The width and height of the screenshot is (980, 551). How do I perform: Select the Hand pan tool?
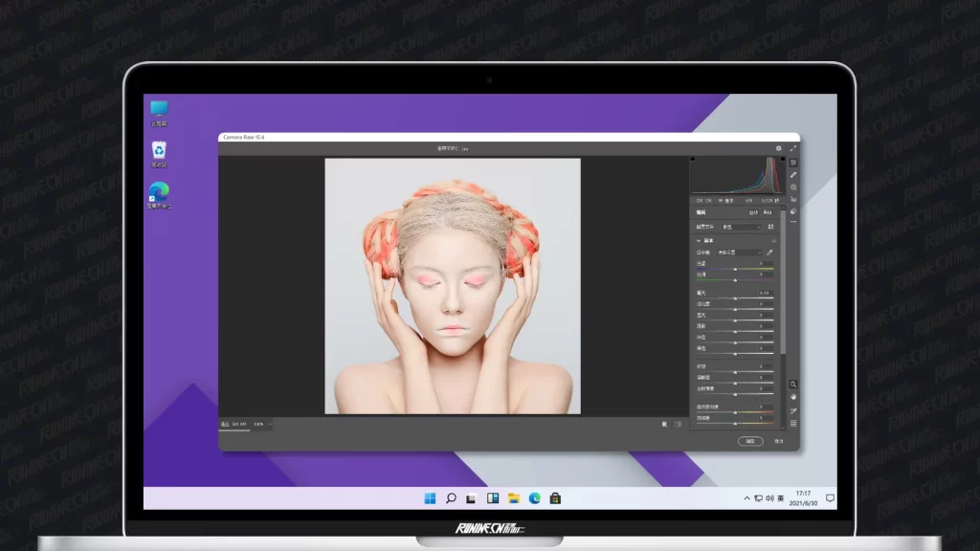point(793,397)
